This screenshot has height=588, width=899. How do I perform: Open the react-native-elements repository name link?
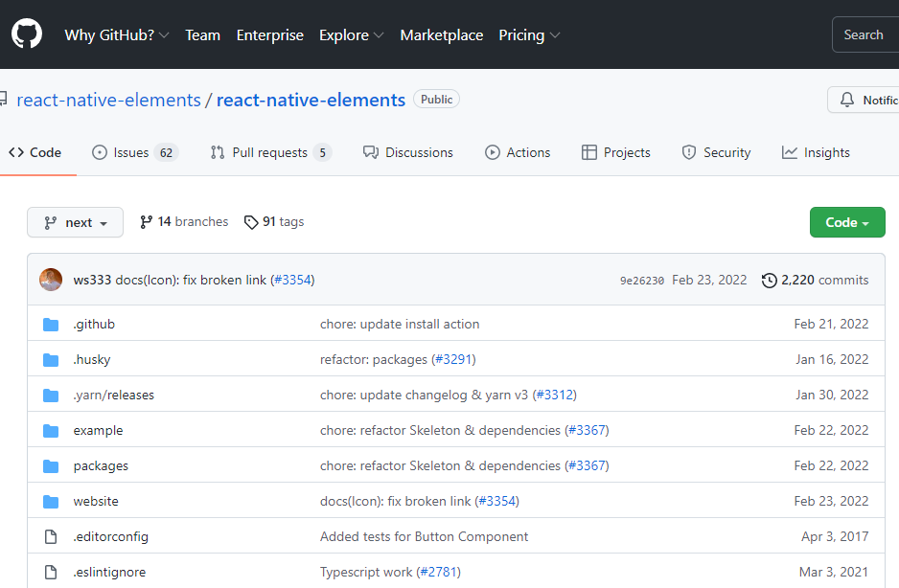tap(311, 100)
